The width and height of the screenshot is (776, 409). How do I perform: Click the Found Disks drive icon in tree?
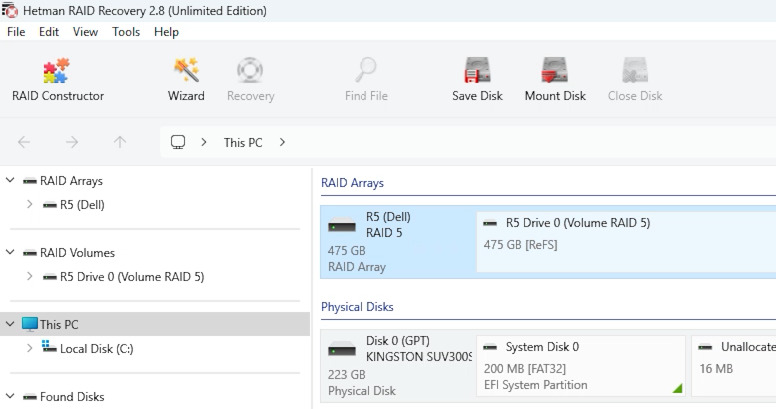(30, 397)
